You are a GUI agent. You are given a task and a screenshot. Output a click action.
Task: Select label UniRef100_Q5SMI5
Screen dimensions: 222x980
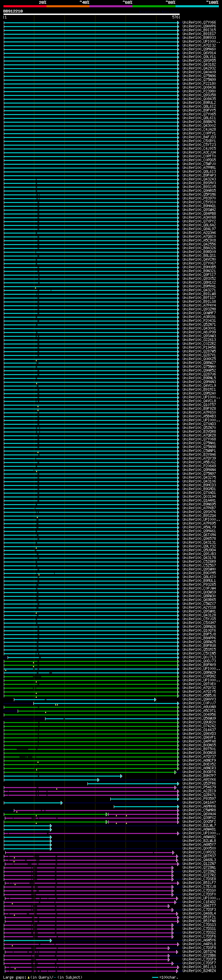click(x=199, y=649)
